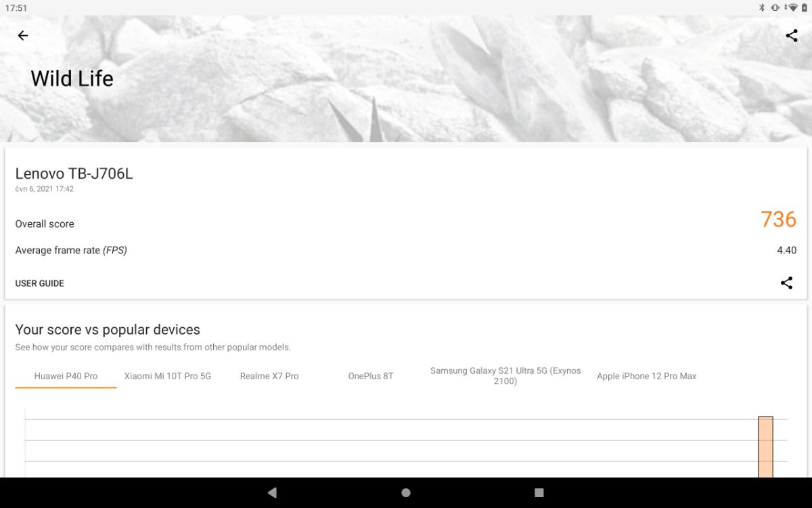
Task: Open the USER GUIDE link
Action: point(40,283)
